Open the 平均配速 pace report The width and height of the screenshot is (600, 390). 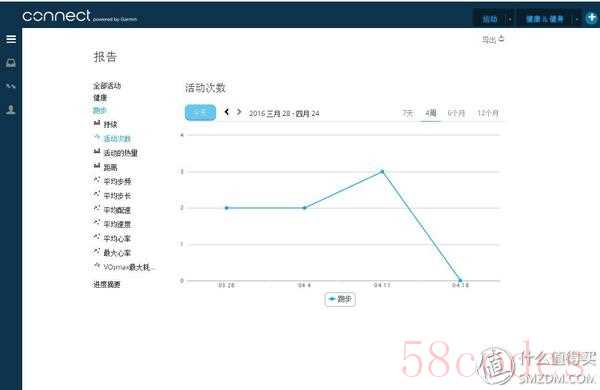117,210
